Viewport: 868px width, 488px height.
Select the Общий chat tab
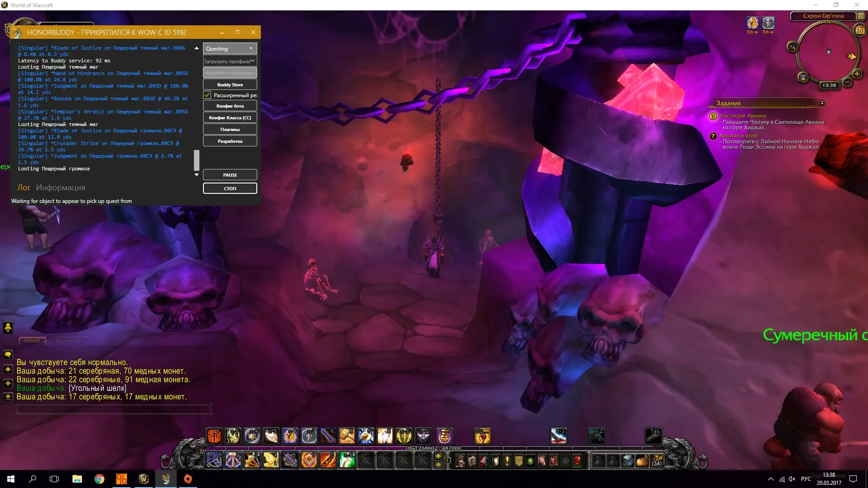32,341
